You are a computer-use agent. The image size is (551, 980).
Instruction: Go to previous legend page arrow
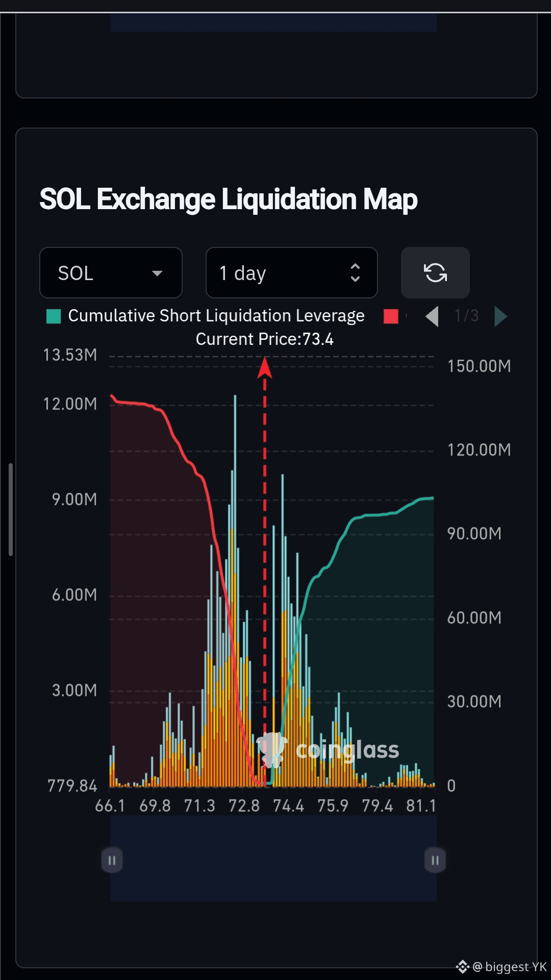(x=432, y=316)
